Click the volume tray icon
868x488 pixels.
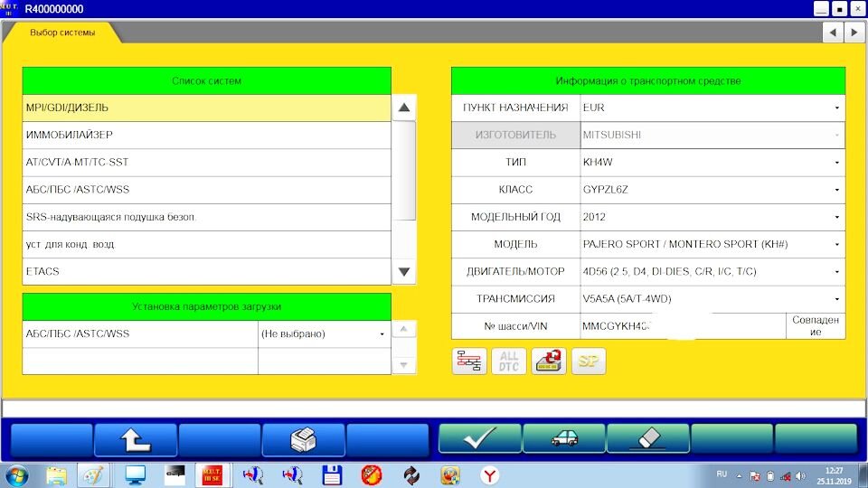click(800, 476)
